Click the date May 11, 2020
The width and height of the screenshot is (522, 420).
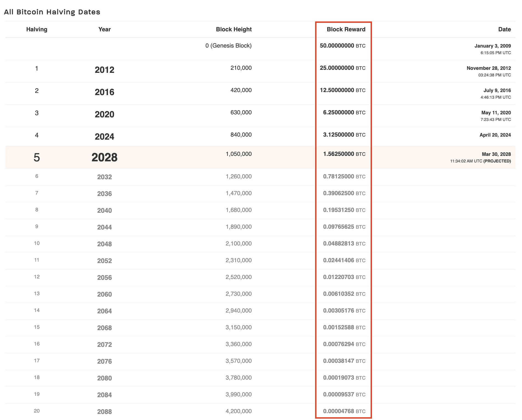pyautogui.click(x=496, y=113)
